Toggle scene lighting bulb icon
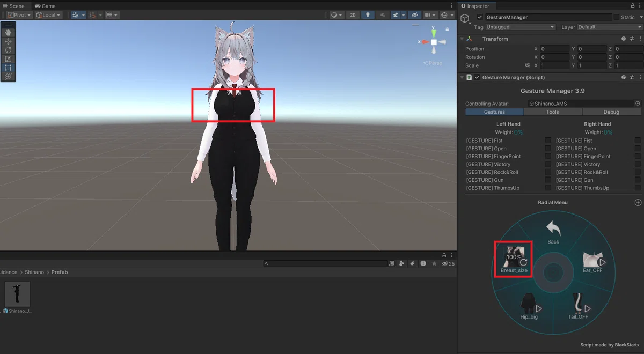Viewport: 644px width, 354px height. tap(368, 15)
